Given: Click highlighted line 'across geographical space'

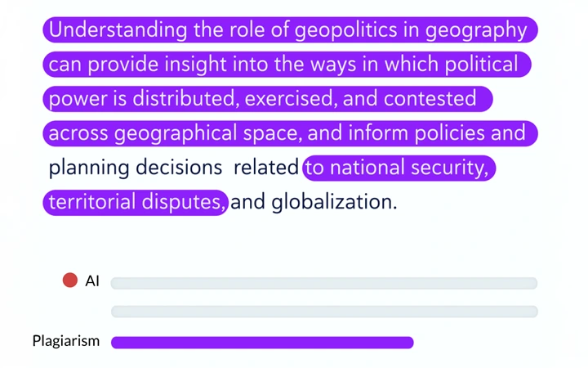Looking at the screenshot, I should pyautogui.click(x=290, y=133).
